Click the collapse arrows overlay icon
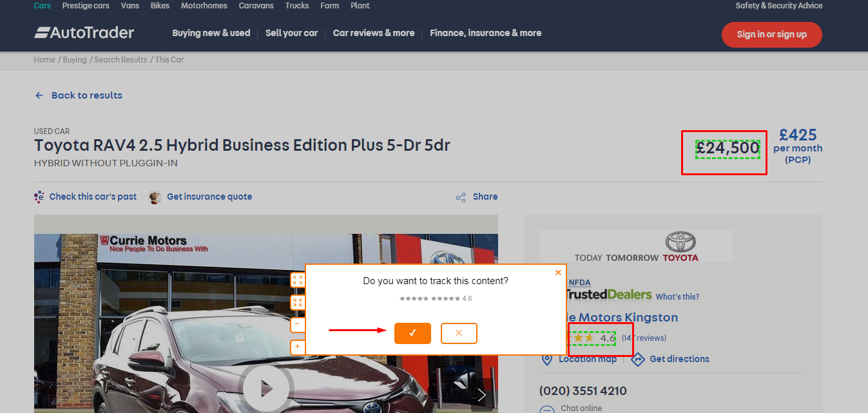This screenshot has height=413, width=868. pos(298,302)
